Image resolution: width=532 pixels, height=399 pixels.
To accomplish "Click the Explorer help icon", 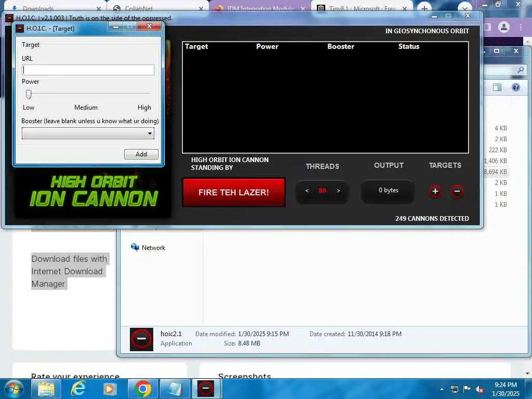I will click(516, 87).
